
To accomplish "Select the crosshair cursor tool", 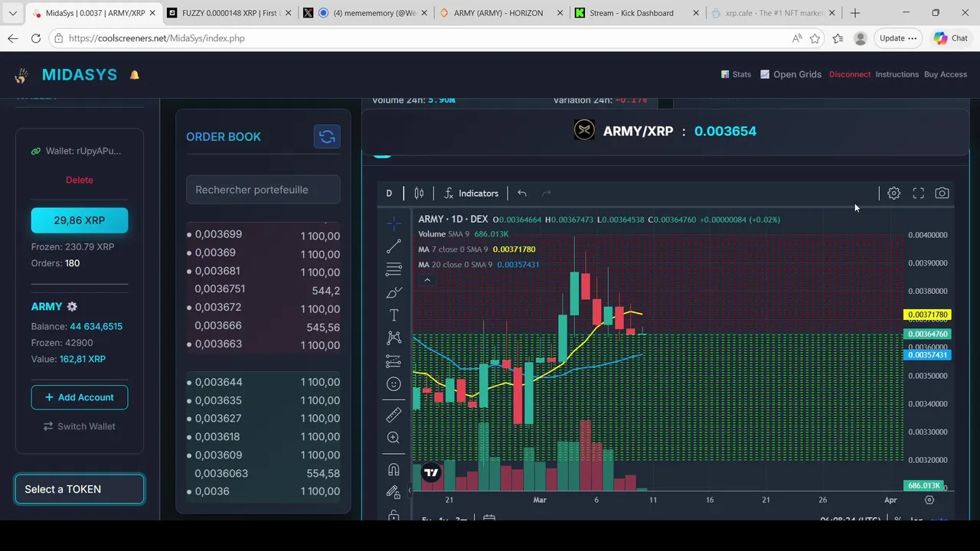I will pyautogui.click(x=394, y=223).
